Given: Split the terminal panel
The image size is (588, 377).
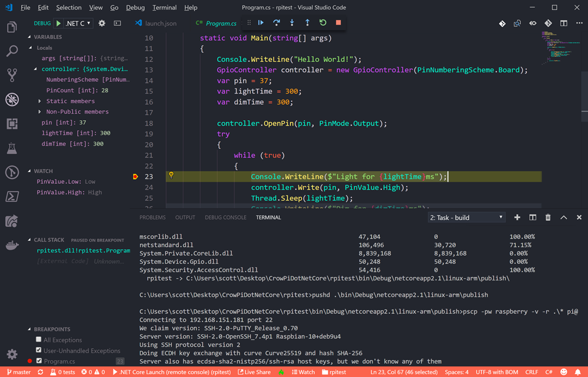Looking at the screenshot, I should 533,217.
